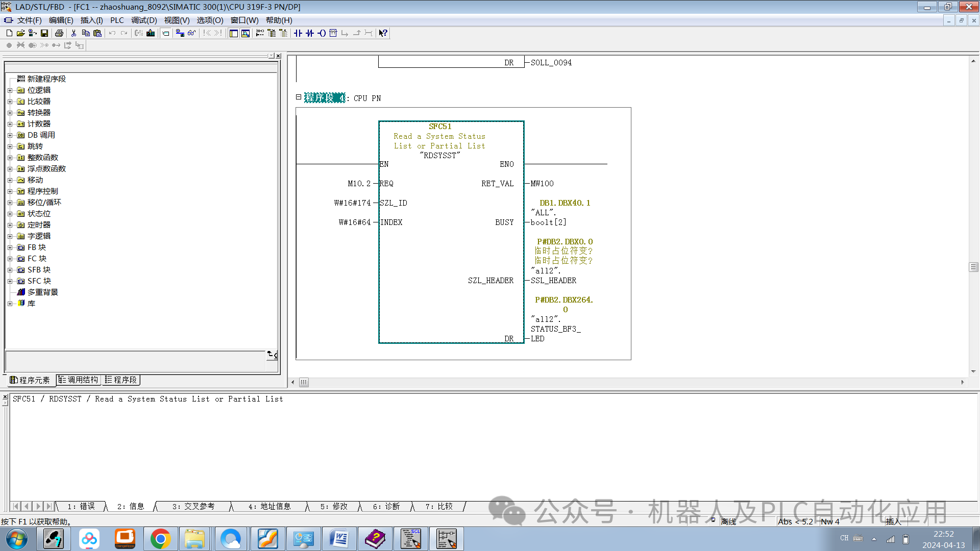
Task: Switch to the 调用结构 tab
Action: tap(78, 380)
